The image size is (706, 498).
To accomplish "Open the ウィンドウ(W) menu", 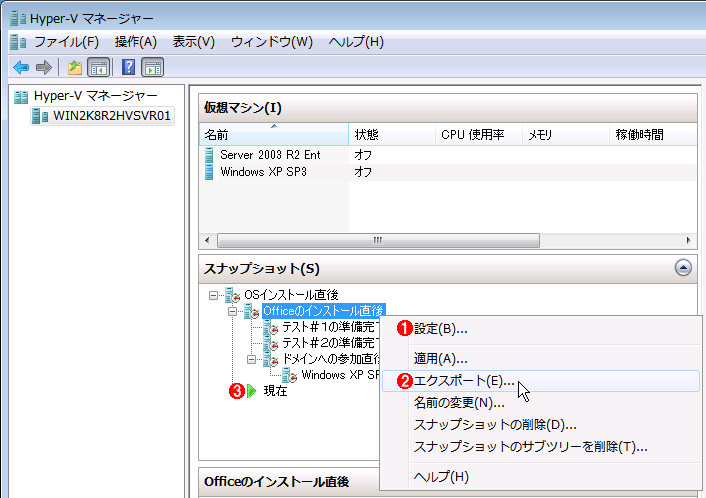I will [272, 42].
